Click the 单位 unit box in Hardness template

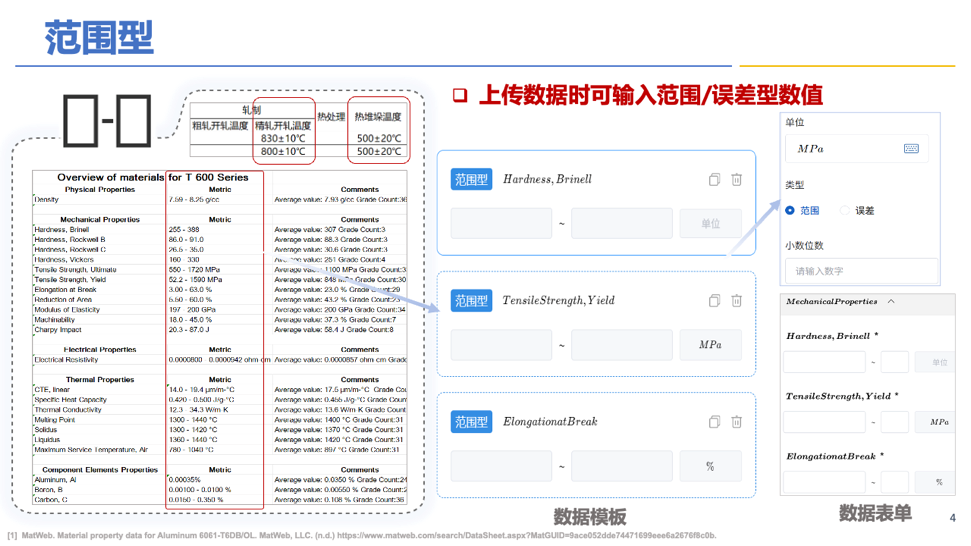pos(709,223)
